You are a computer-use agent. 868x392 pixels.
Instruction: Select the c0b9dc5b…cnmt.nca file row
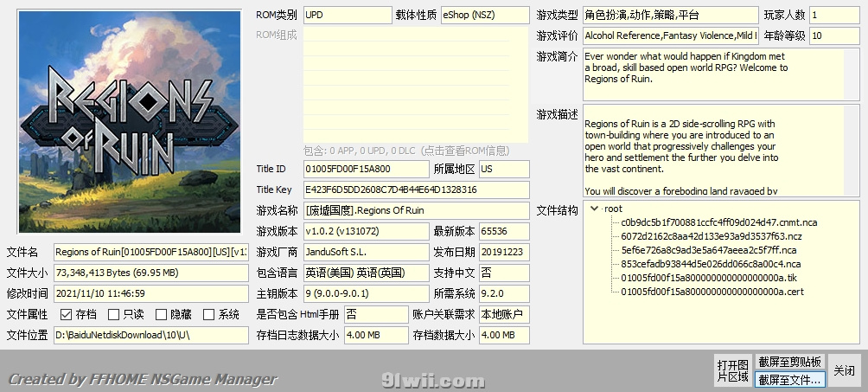click(718, 222)
